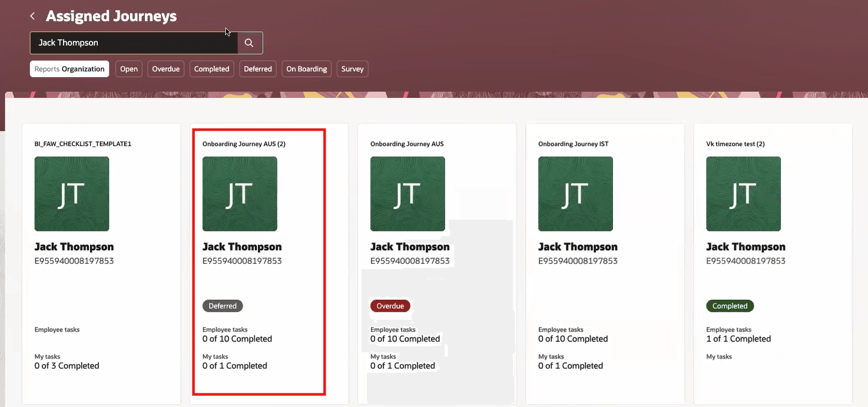This screenshot has height=407, width=868.
Task: Click '0 of 1 Completed' on Deferred card
Action: click(234, 366)
